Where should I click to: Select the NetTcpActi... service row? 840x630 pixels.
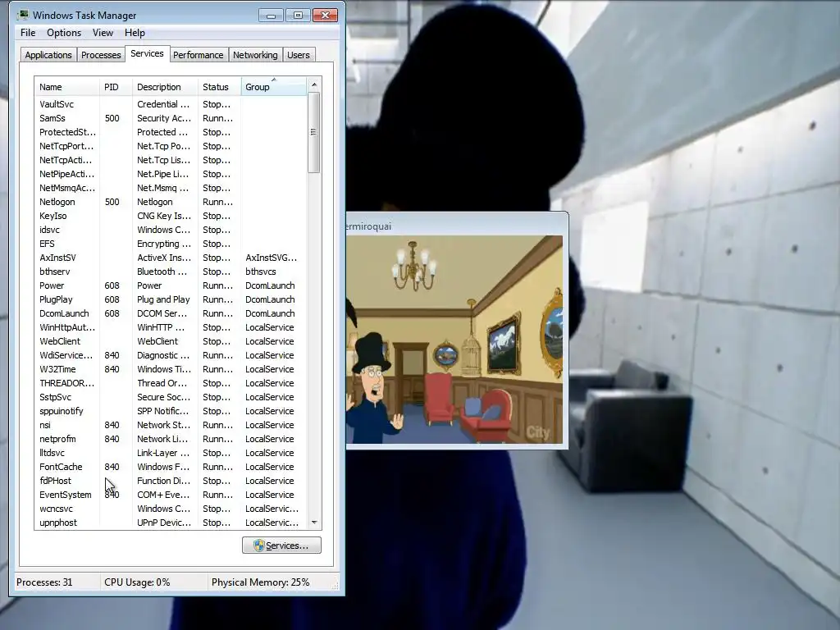coord(171,160)
